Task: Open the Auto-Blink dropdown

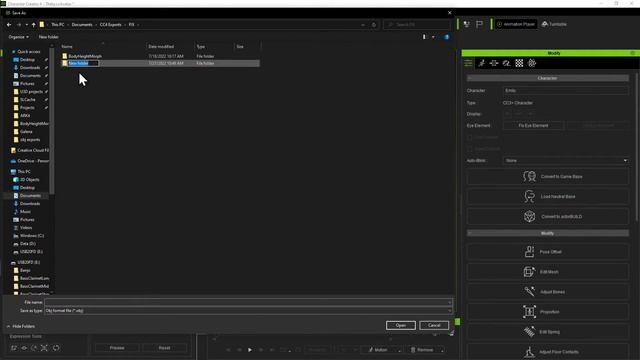Action: [566, 161]
